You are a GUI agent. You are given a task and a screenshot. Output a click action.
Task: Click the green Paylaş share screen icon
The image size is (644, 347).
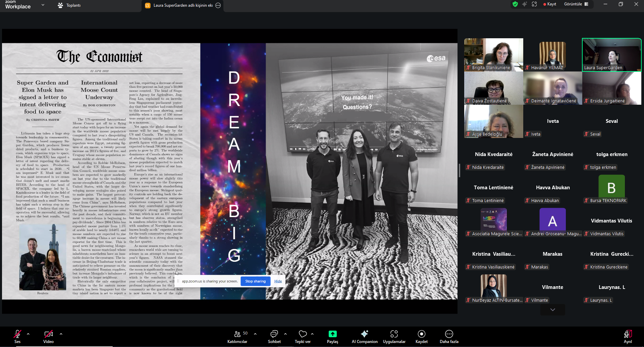[x=332, y=334]
